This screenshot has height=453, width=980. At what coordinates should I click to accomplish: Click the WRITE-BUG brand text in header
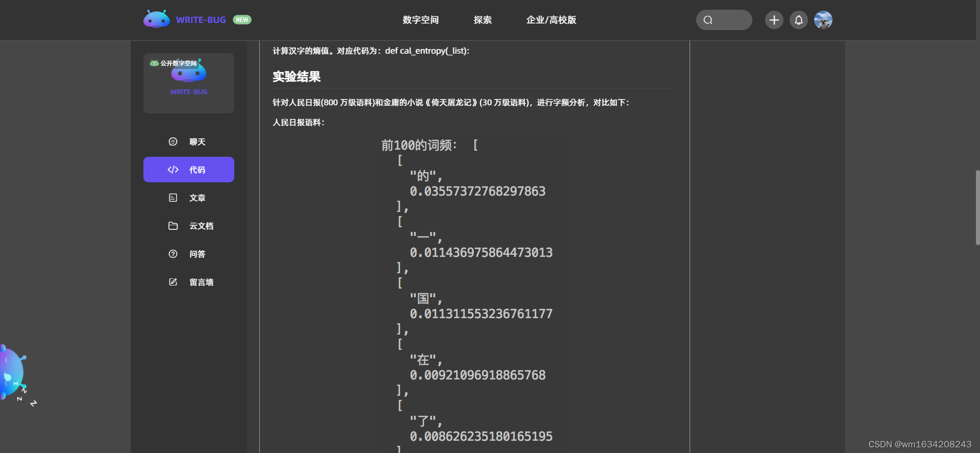pos(201,20)
